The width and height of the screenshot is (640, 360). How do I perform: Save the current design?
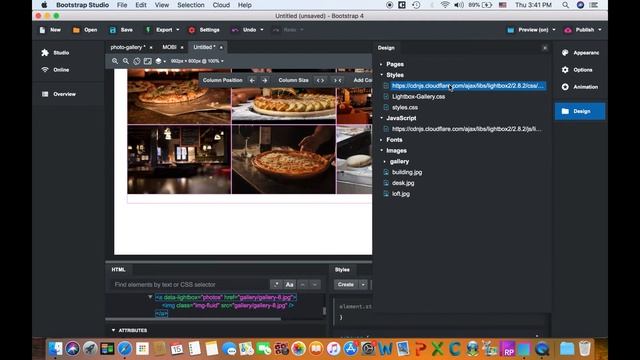(121, 30)
